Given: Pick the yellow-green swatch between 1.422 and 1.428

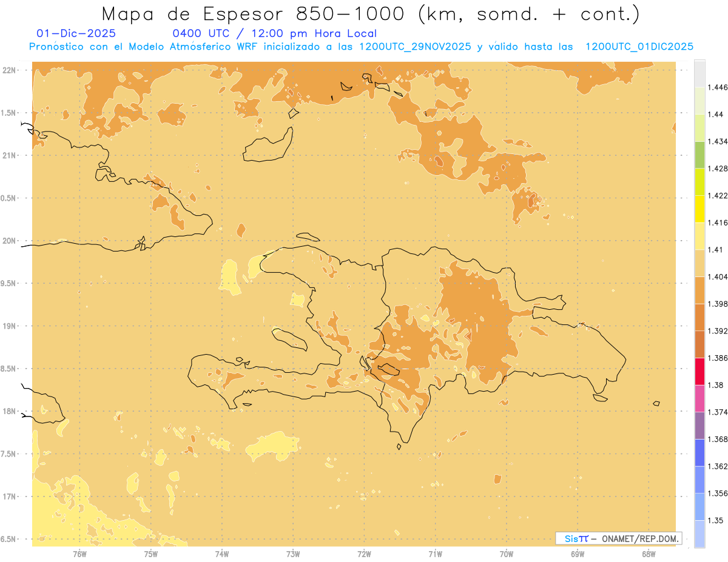Looking at the screenshot, I should (x=699, y=182).
